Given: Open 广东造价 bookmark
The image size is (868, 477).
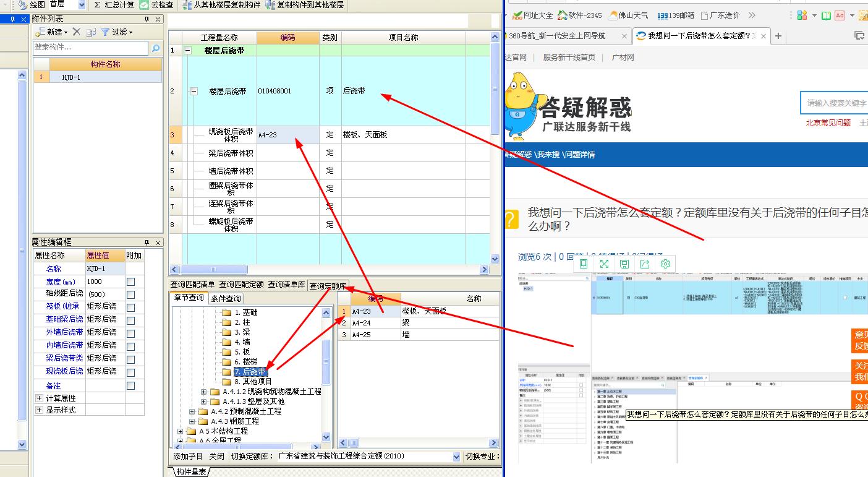Looking at the screenshot, I should (x=720, y=15).
